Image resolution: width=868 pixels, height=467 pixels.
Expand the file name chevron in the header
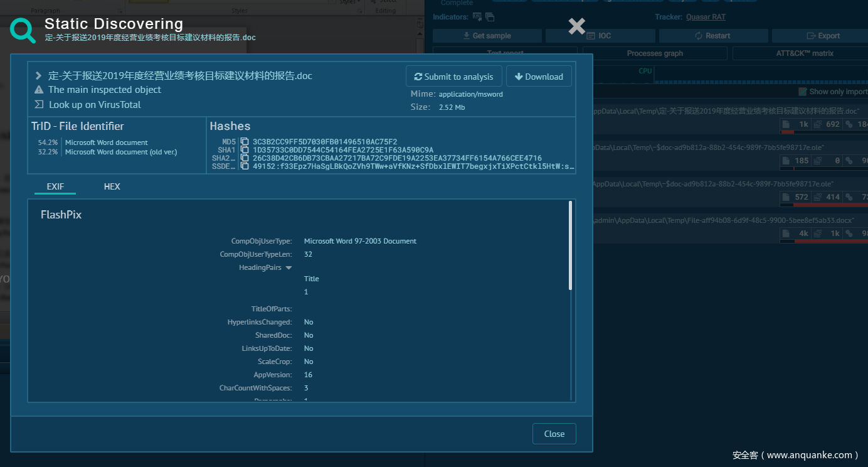click(39, 76)
